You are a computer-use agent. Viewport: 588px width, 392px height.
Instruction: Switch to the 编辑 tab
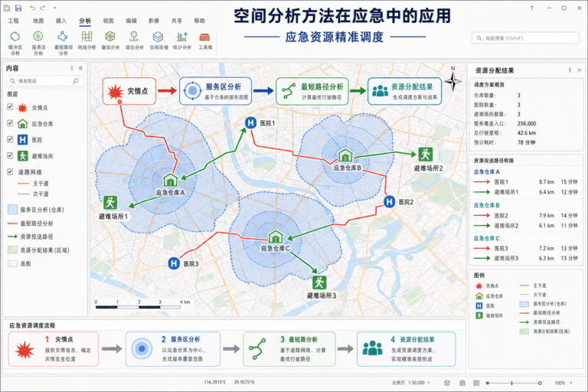pyautogui.click(x=131, y=21)
